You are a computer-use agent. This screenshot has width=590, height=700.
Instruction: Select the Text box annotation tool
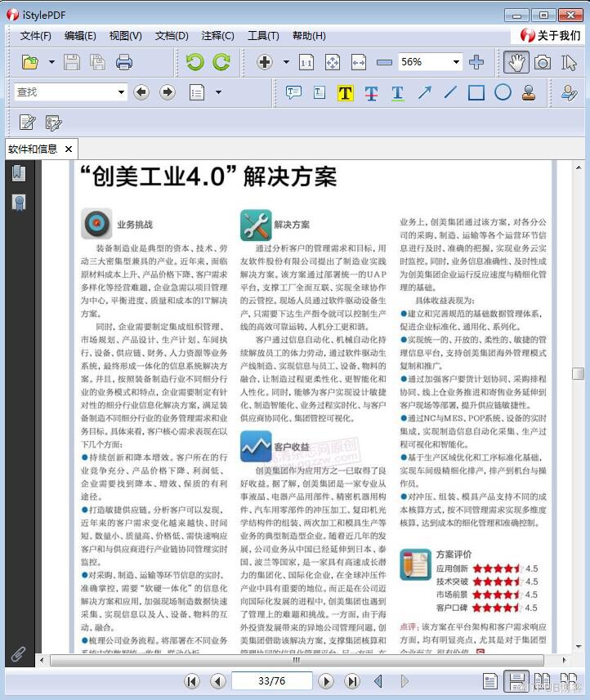point(320,92)
